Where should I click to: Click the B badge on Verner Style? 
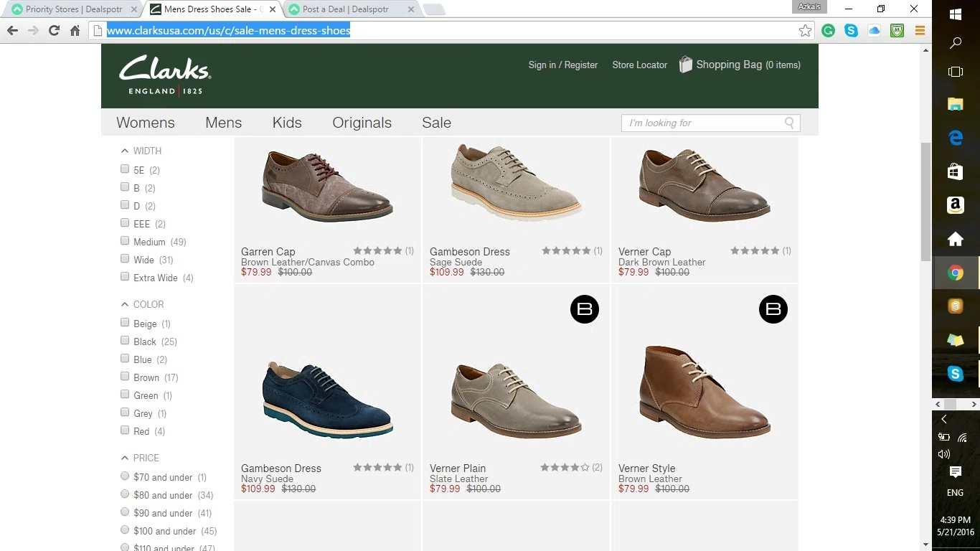(773, 309)
